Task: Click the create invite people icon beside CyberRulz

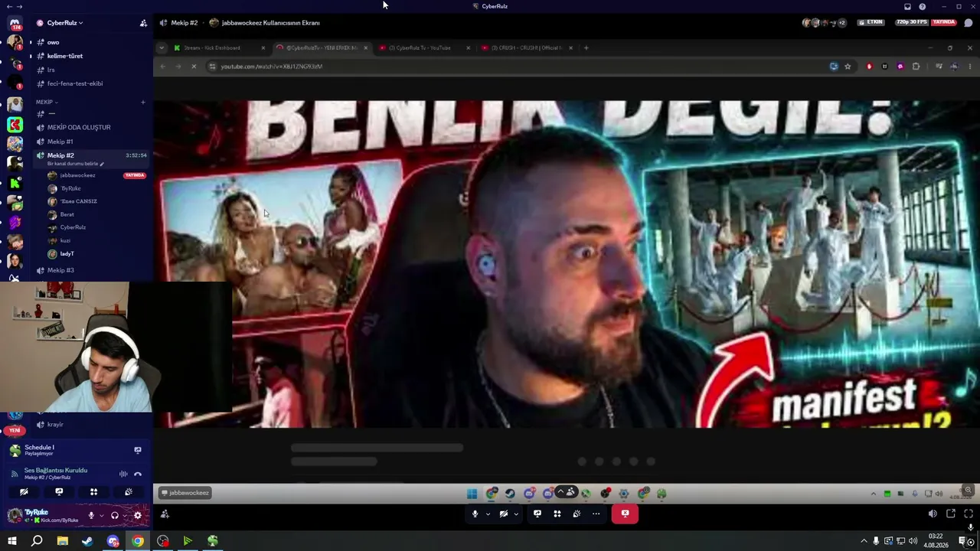Action: coord(143,23)
